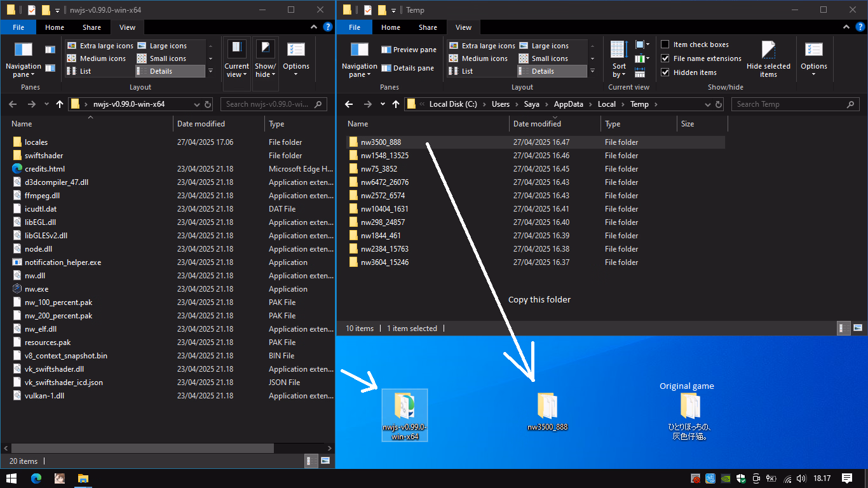
Task: Toggle Preview pane icon in nwjs window
Action: point(50,50)
